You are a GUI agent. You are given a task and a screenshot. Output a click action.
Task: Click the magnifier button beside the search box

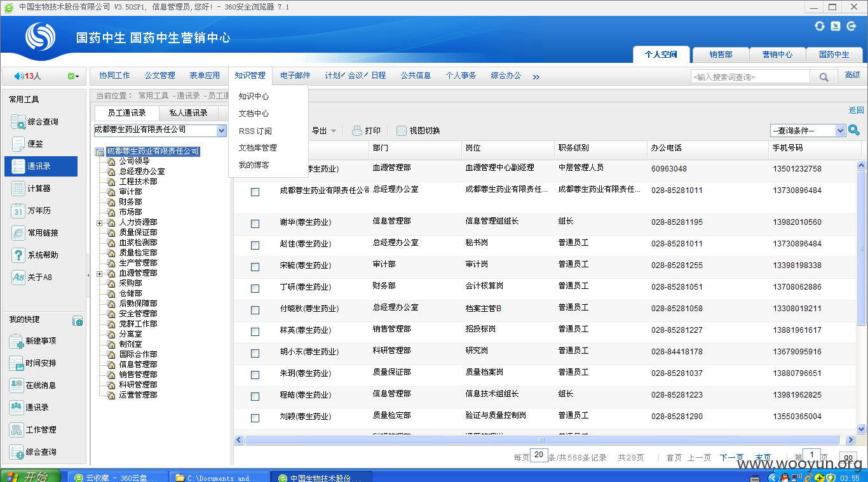coord(824,77)
